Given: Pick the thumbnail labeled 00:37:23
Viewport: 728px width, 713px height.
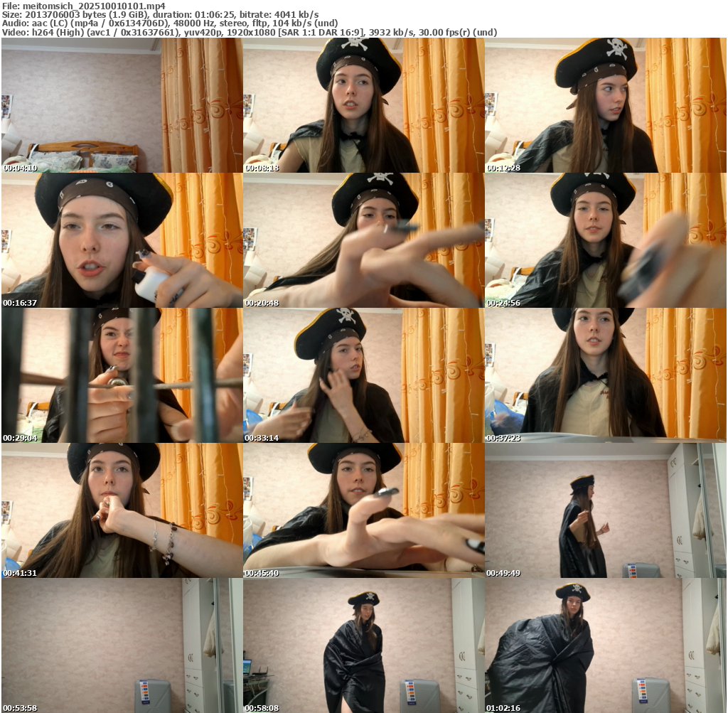Looking at the screenshot, I should coord(606,375).
